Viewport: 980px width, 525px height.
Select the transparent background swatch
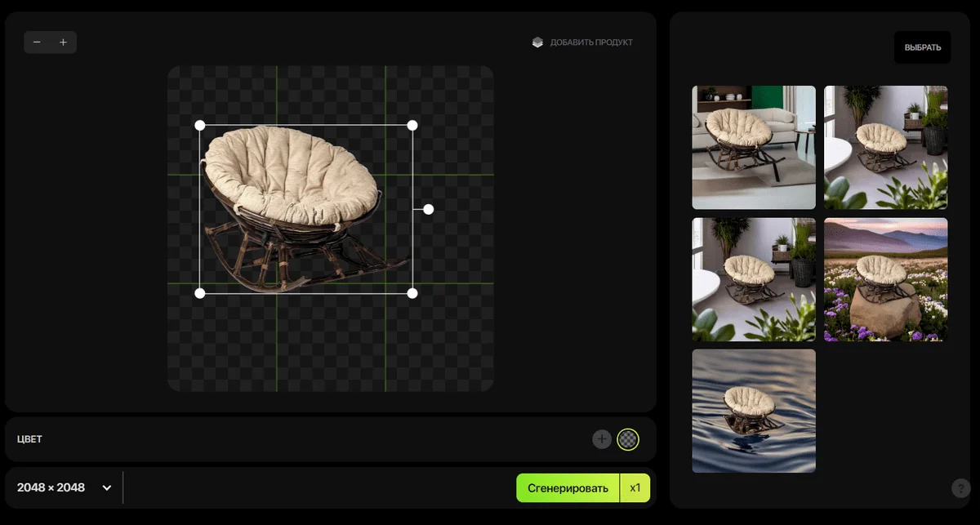627,439
